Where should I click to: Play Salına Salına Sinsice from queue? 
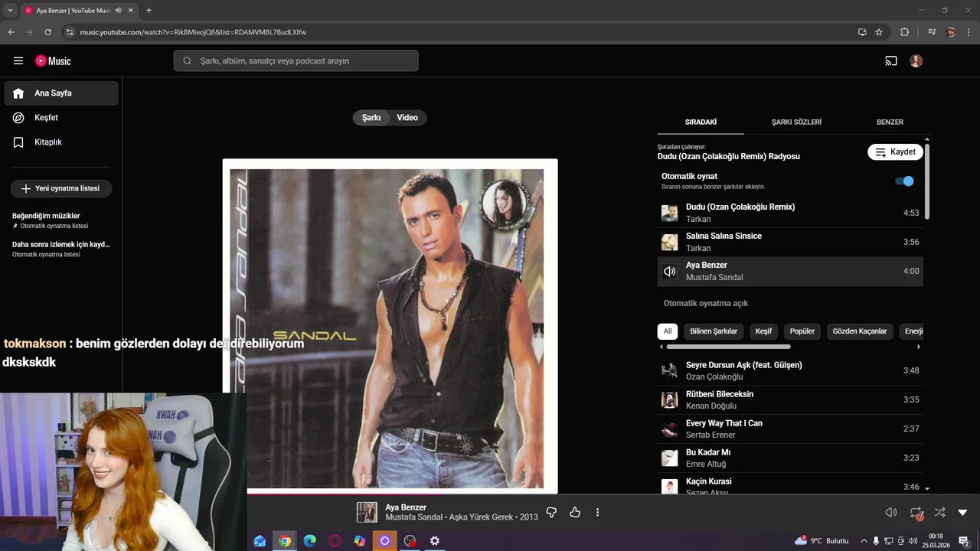(790, 242)
